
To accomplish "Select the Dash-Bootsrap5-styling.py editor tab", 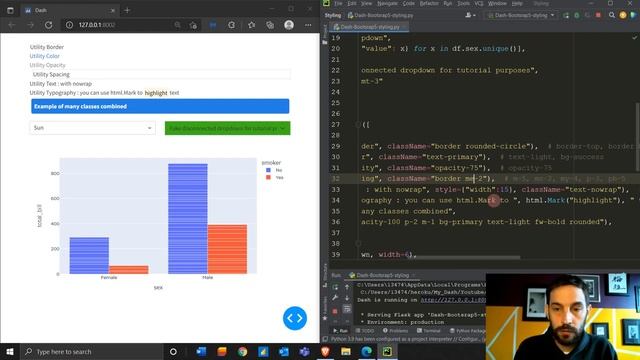I will pos(370,27).
